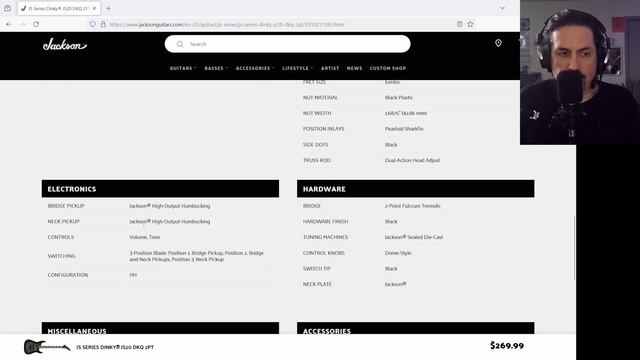640x360 pixels.
Task: Go to the Artist page
Action: pyautogui.click(x=330, y=68)
